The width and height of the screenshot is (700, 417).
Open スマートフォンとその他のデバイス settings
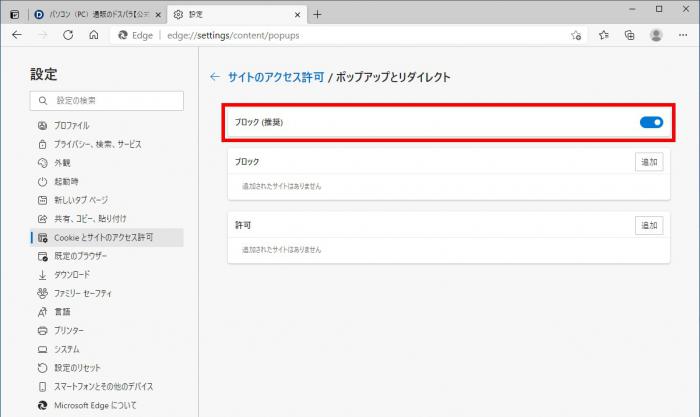pyautogui.click(x=107, y=387)
